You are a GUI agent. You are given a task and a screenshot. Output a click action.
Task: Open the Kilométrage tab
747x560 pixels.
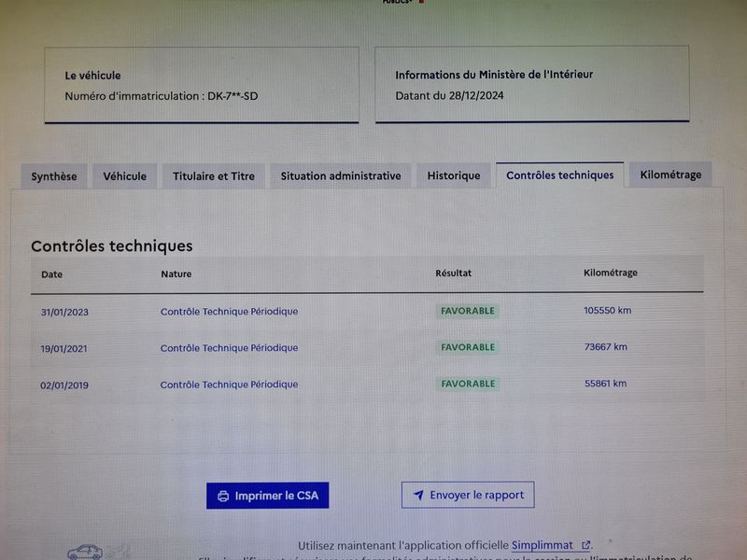point(670,175)
